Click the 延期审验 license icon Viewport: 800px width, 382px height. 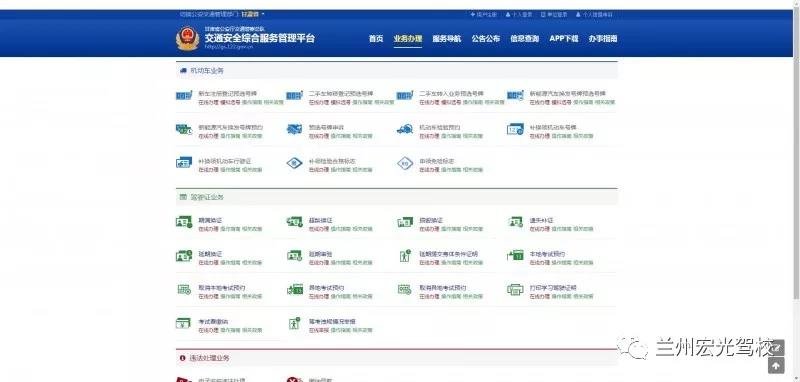tap(294, 256)
